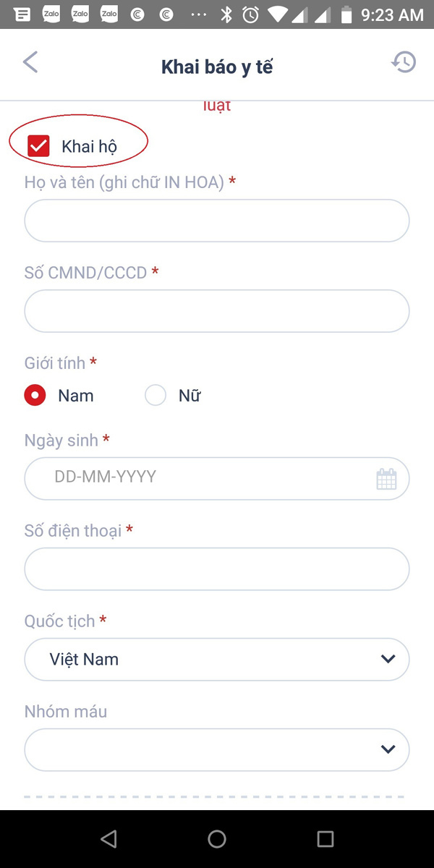Tap the back arrow in header
The width and height of the screenshot is (434, 868).
pyautogui.click(x=30, y=63)
